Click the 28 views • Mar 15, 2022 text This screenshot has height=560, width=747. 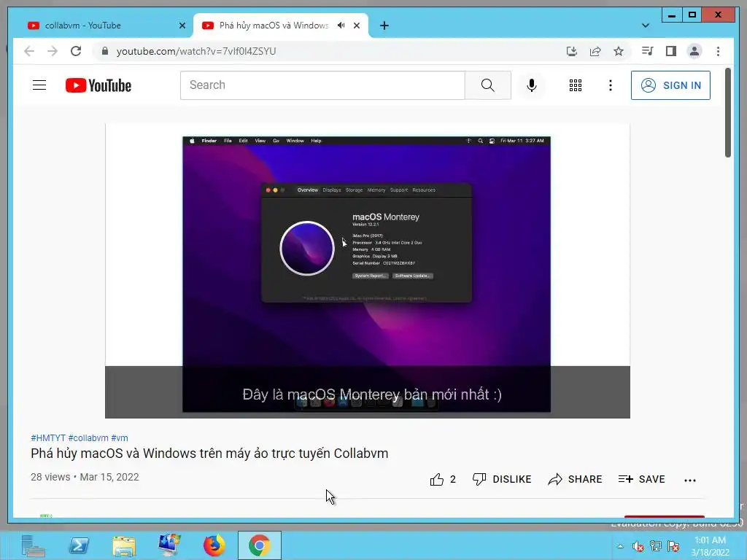point(85,477)
